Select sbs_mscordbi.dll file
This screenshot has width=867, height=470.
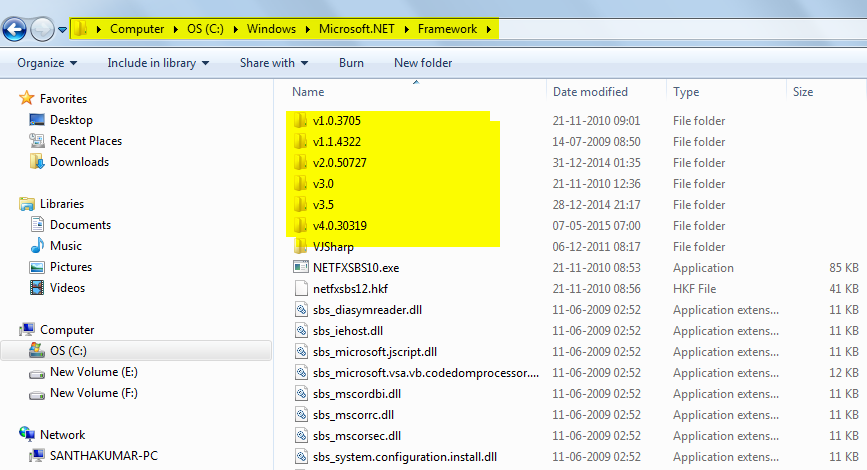(357, 394)
